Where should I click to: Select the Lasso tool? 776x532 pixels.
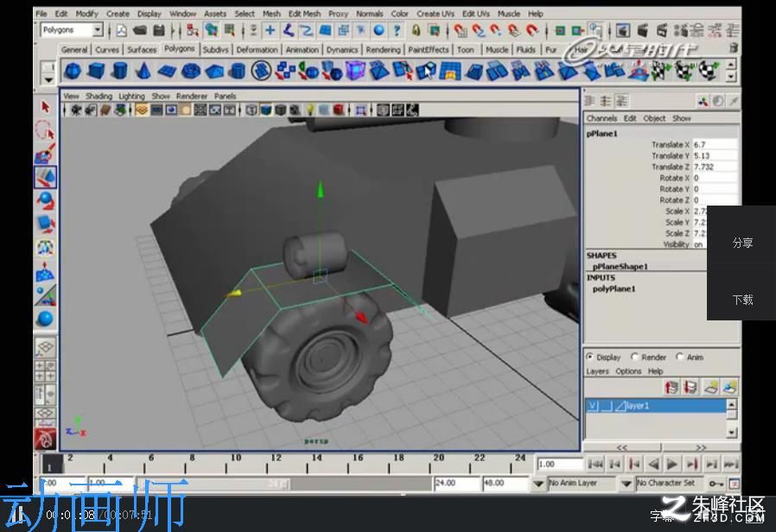pos(46,130)
